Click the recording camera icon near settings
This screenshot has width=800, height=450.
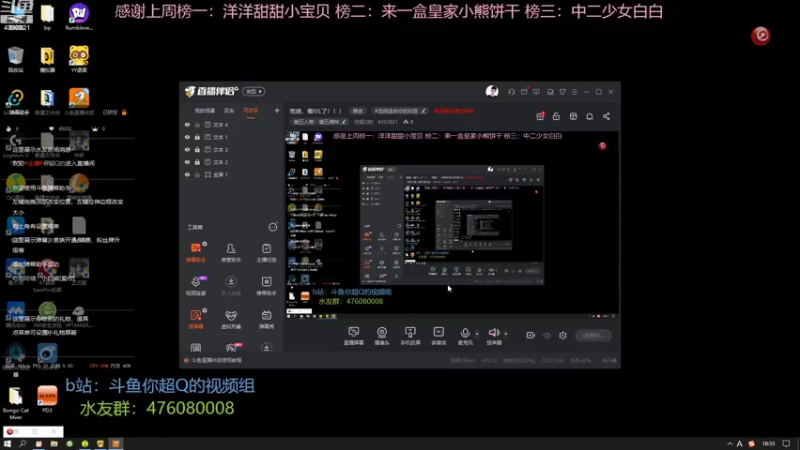(x=530, y=335)
